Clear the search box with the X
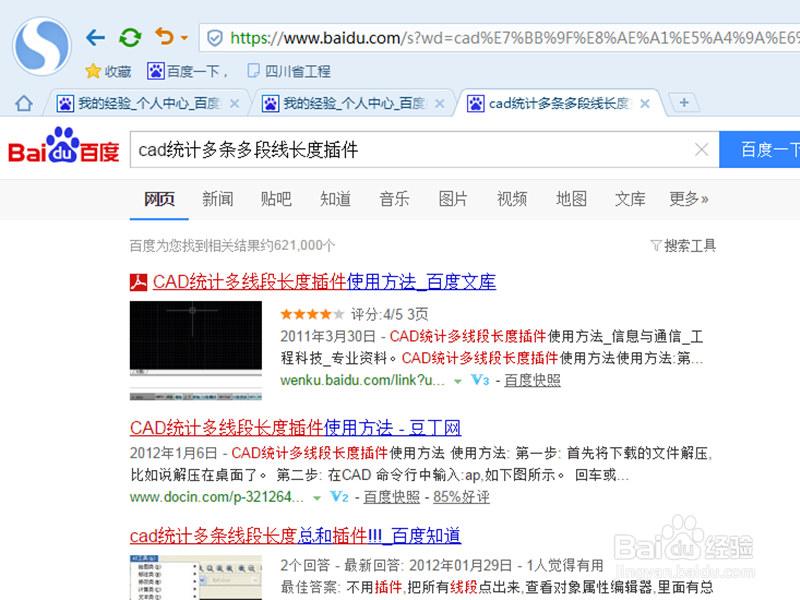The width and height of the screenshot is (800, 600). click(702, 148)
